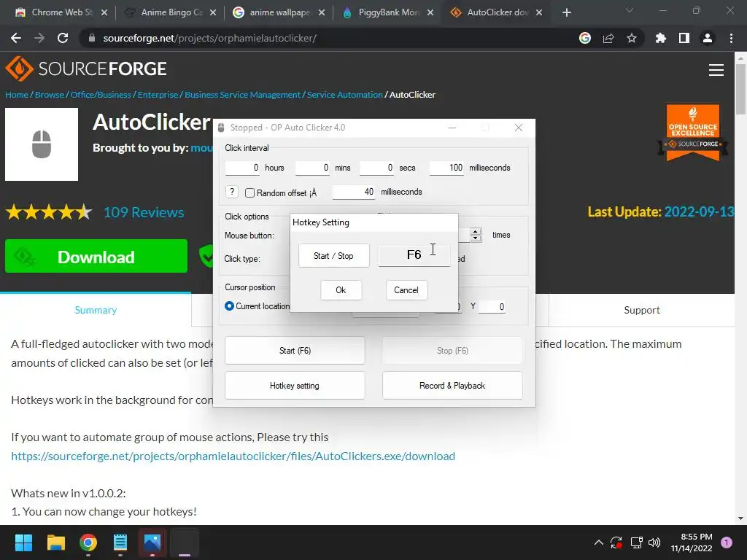This screenshot has width=747, height=560.
Task: Select the Current location radio button
Action: [229, 306]
